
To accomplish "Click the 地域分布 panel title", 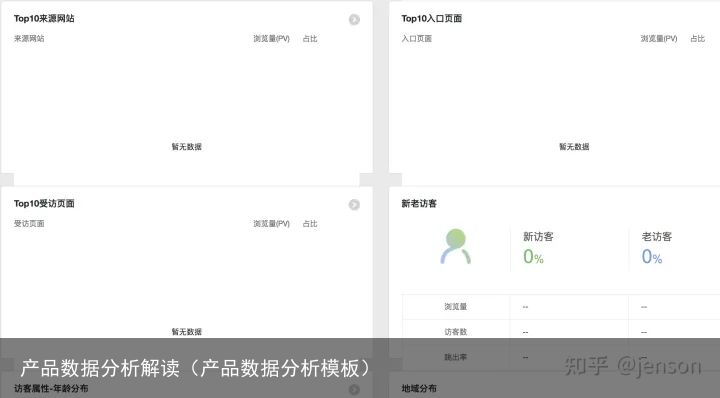I will 419,388.
